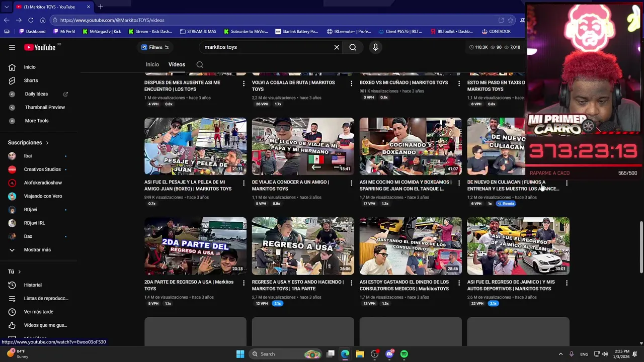Open Viajando con Vero subscription
The height and width of the screenshot is (362, 644).
tap(43, 196)
